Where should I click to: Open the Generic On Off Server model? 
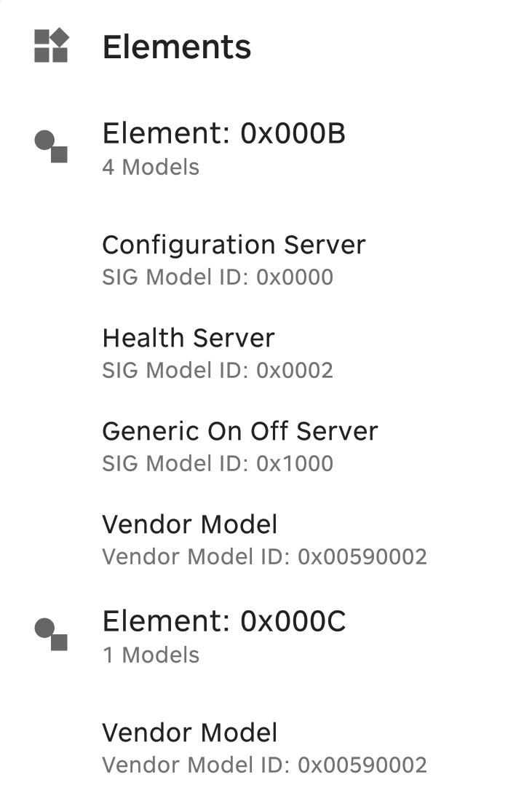[240, 431]
